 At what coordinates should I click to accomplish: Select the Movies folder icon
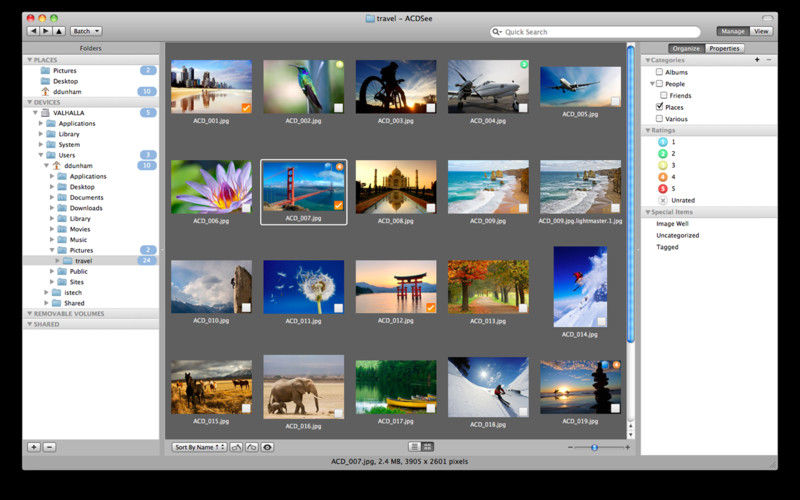tap(62, 229)
